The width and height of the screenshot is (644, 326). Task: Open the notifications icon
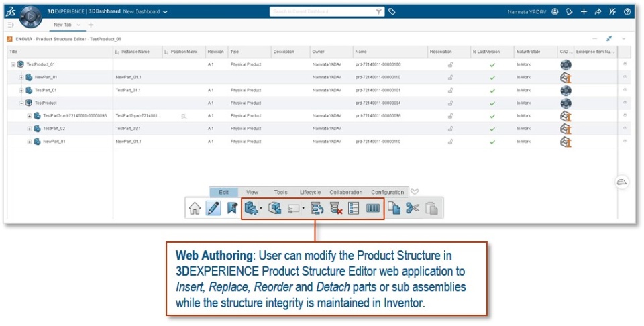click(x=570, y=12)
